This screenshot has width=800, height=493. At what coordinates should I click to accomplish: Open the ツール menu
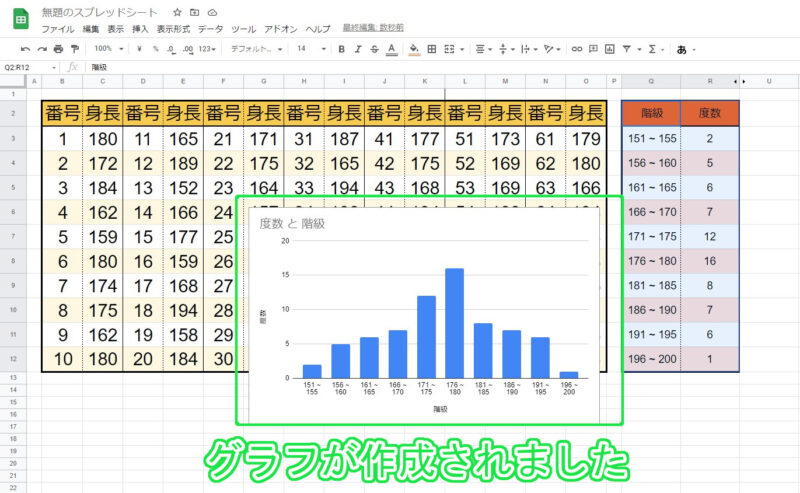tap(243, 29)
